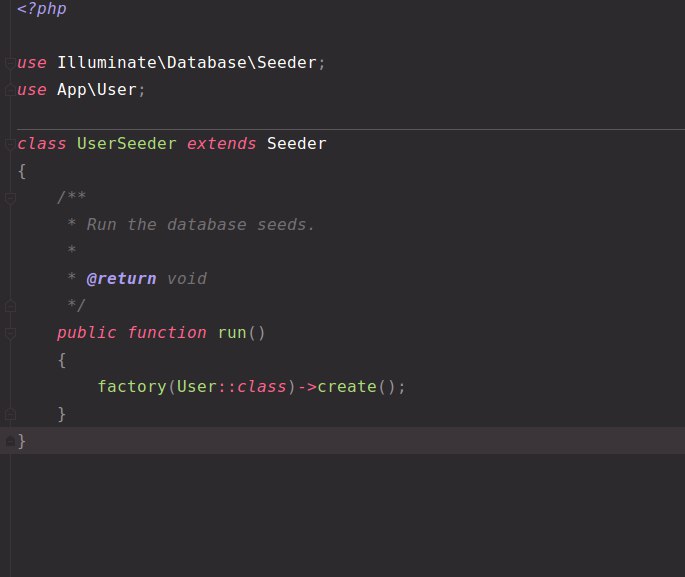Click fold end marker at class closing brace
Screen dimensions: 685x577
click(10, 441)
